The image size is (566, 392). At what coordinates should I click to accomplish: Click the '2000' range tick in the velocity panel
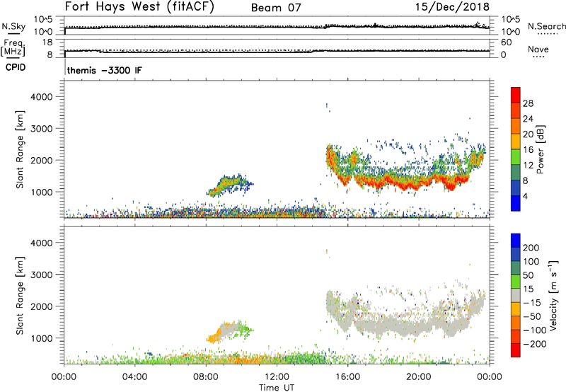click(42, 306)
